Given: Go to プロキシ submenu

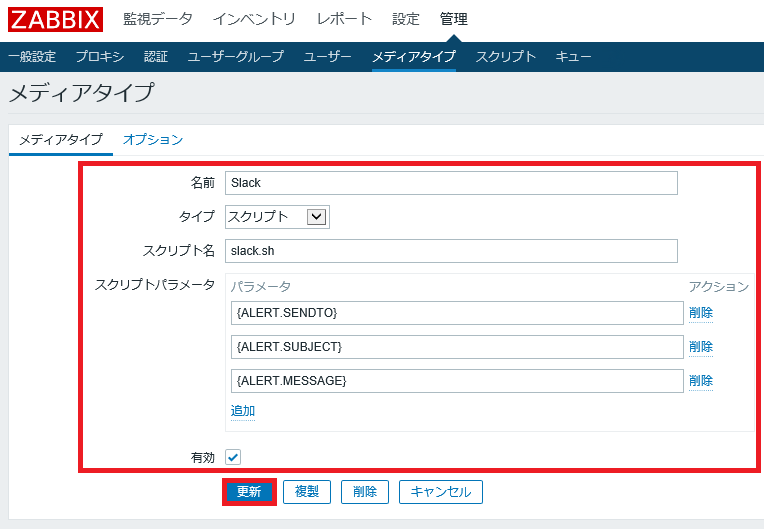Looking at the screenshot, I should [100, 57].
